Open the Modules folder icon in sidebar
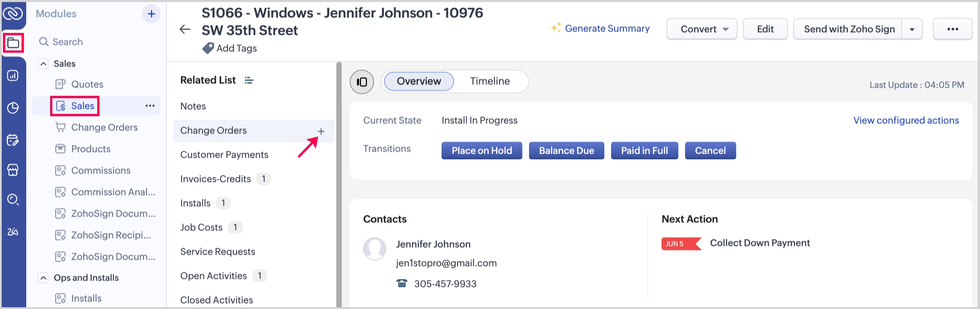 [13, 43]
